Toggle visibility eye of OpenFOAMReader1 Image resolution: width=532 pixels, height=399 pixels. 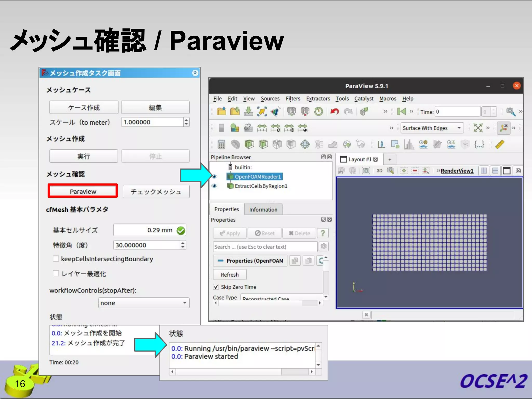click(x=214, y=177)
